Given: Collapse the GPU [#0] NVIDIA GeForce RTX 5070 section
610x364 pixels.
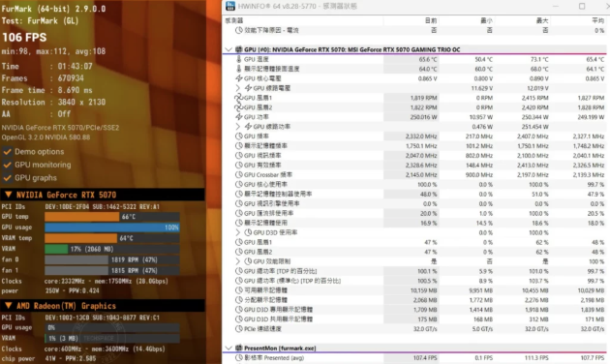Looking at the screenshot, I should [x=229, y=49].
